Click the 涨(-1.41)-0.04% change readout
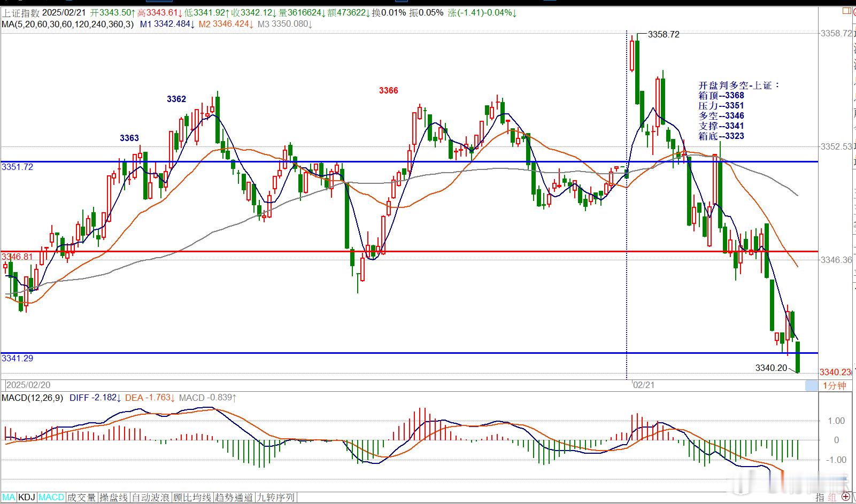856x504 pixels. point(483,12)
